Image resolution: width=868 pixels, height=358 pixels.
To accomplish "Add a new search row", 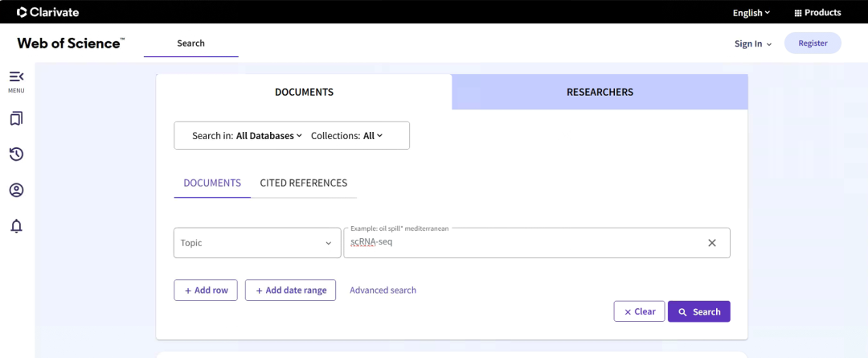I will (x=206, y=290).
